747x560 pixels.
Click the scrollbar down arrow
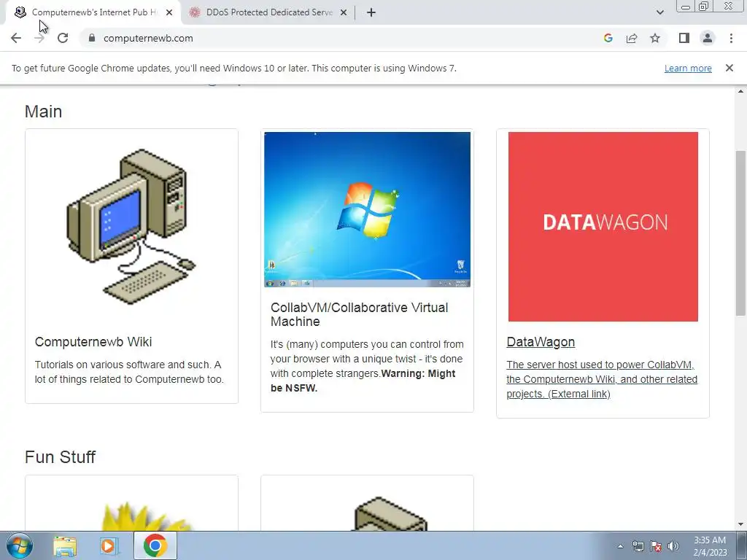point(740,525)
